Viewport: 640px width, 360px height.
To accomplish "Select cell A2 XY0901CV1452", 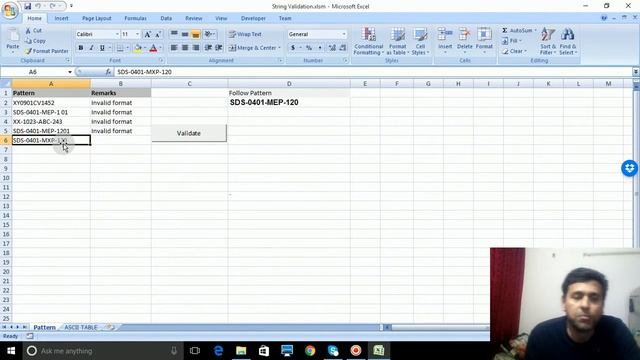I will 51,103.
